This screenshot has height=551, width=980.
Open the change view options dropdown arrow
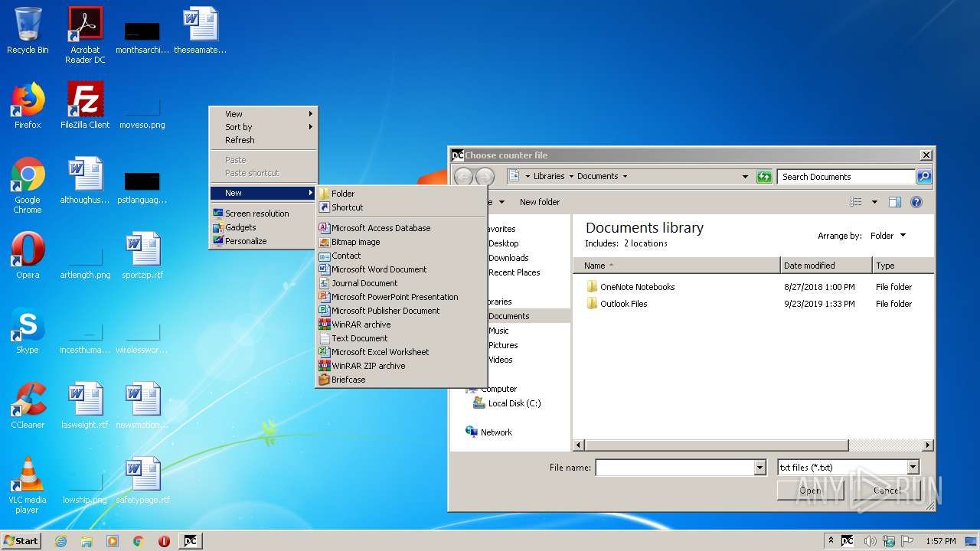[x=874, y=202]
